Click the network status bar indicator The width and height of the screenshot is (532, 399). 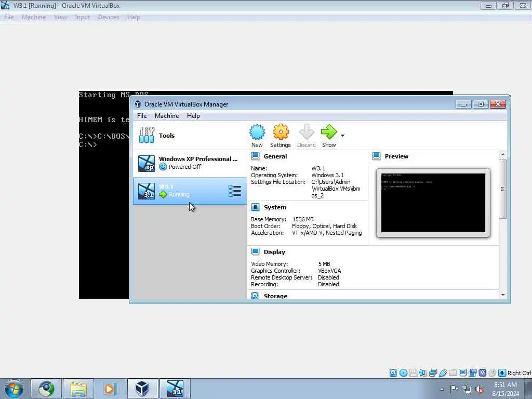(433, 373)
